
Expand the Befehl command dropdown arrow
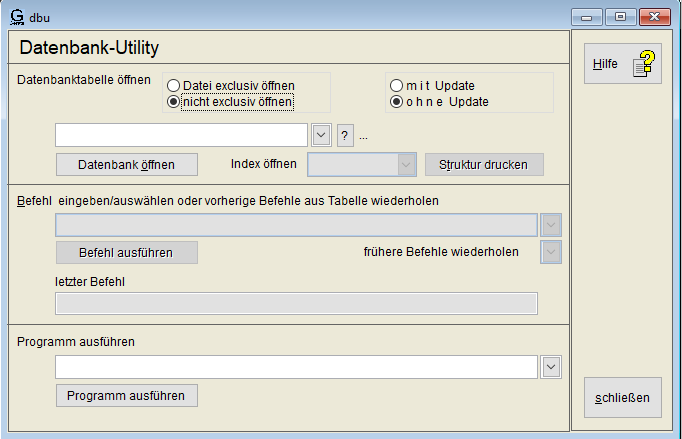click(551, 224)
